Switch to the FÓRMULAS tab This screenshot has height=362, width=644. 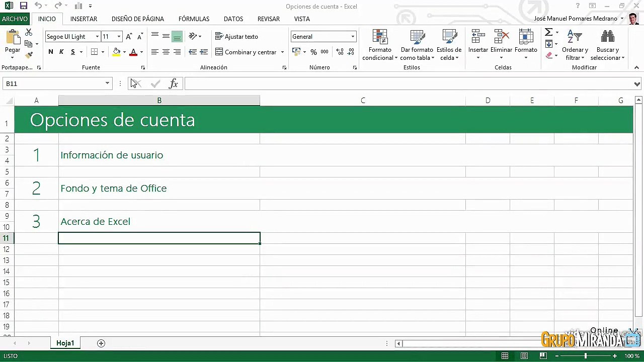click(x=194, y=19)
